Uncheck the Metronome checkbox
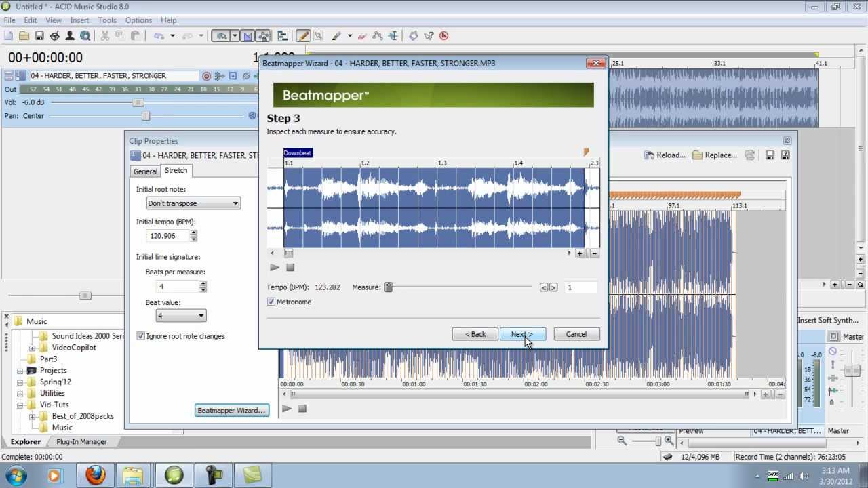The height and width of the screenshot is (488, 868). point(271,302)
